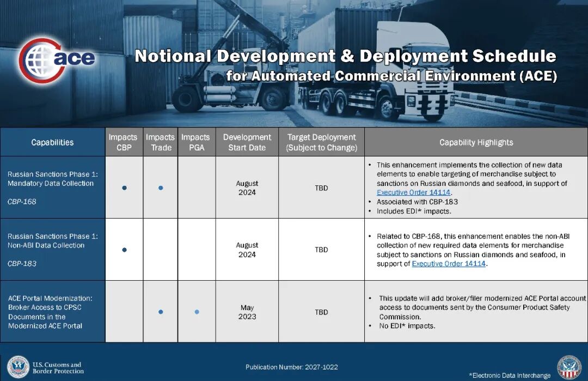Click 'for Automated Commercial Environment (ACE)' subtitle

pos(391,76)
